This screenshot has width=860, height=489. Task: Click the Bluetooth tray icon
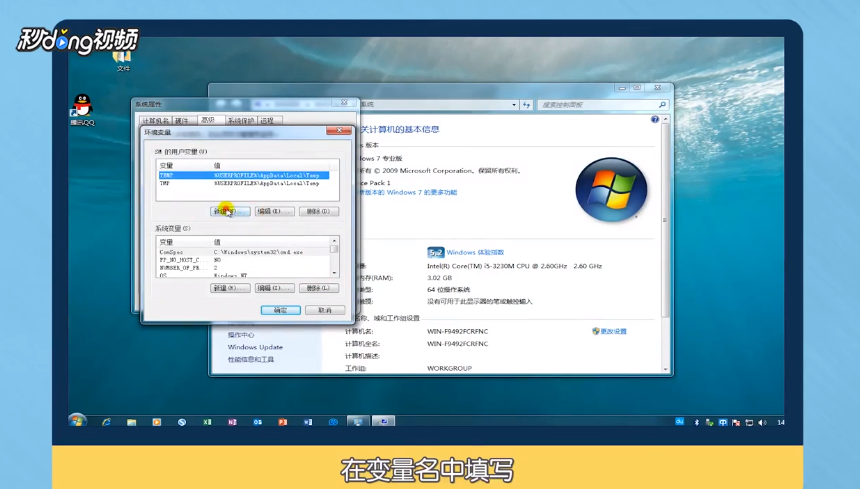[697, 422]
